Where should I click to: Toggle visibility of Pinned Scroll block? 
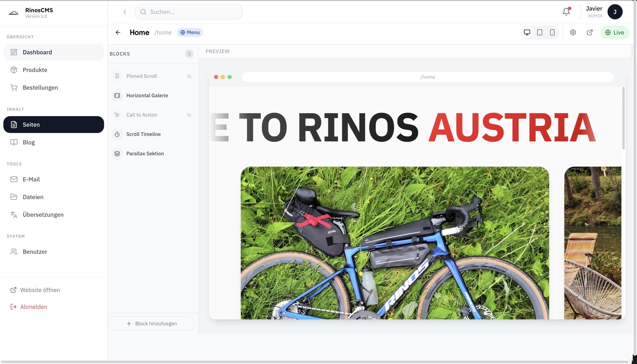click(189, 76)
